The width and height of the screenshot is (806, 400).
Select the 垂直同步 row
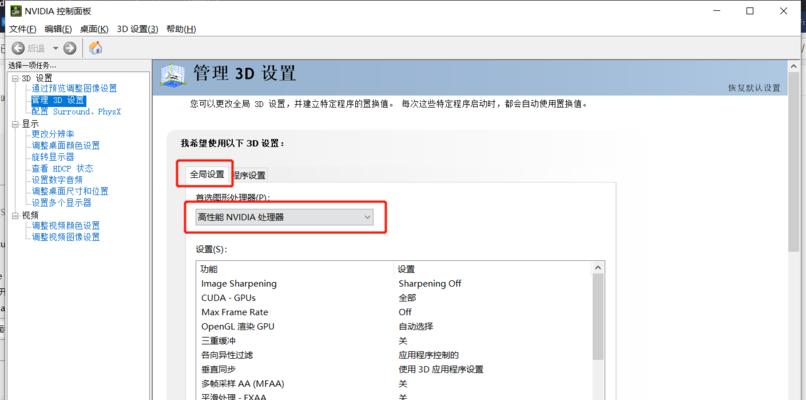tap(394, 370)
